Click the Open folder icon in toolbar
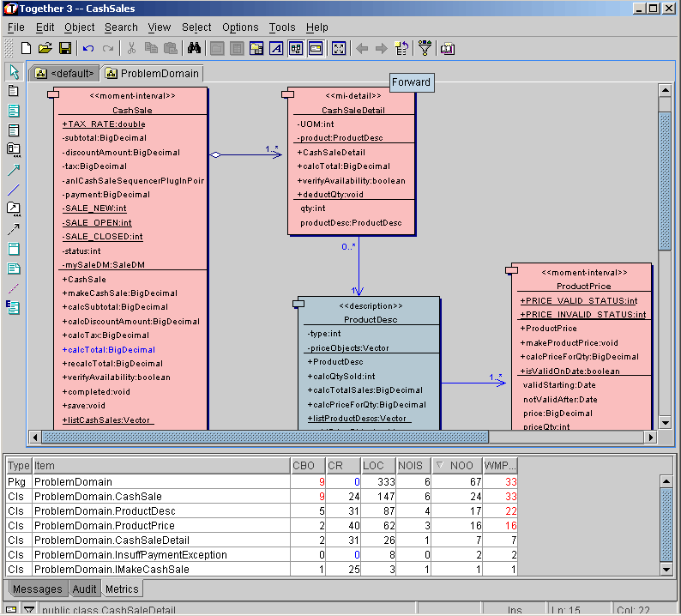This screenshot has height=616, width=681. click(x=45, y=48)
